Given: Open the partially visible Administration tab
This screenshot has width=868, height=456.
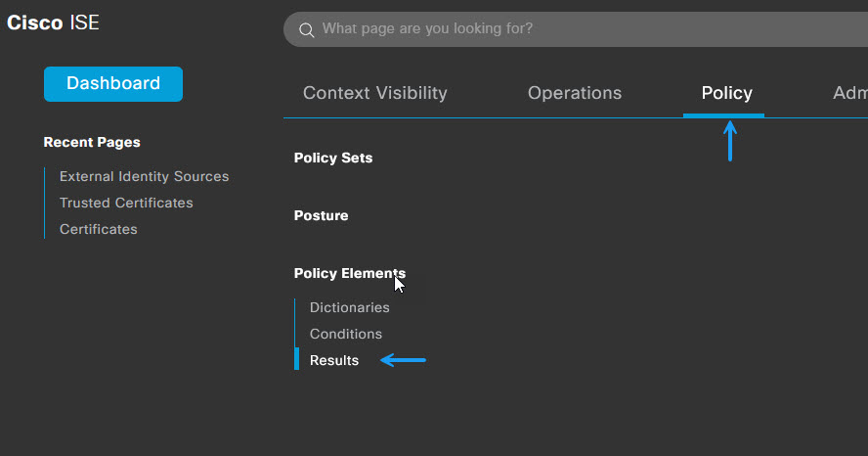Looking at the screenshot, I should coord(850,93).
